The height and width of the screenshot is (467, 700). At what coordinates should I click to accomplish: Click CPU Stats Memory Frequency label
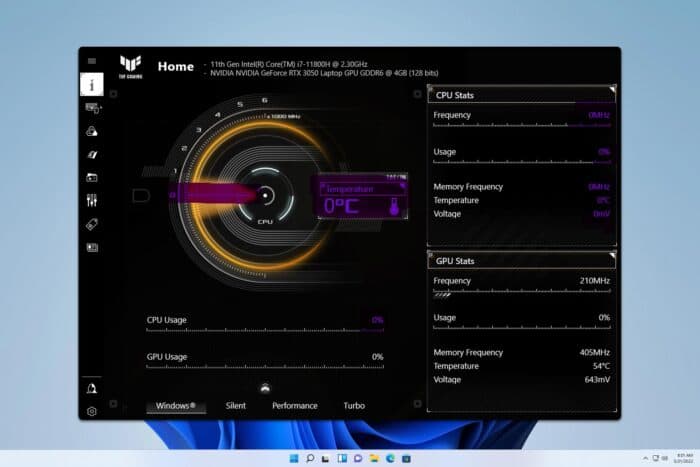tap(468, 187)
